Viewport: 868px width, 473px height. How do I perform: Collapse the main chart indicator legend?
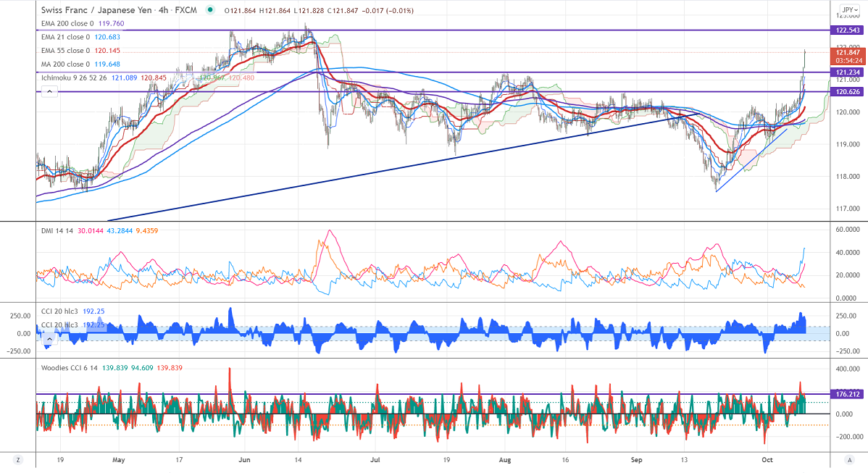pyautogui.click(x=49, y=91)
